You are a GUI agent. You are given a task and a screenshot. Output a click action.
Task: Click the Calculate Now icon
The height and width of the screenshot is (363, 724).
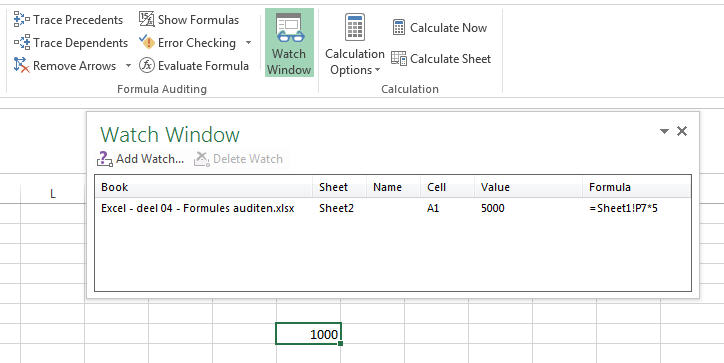coord(399,28)
